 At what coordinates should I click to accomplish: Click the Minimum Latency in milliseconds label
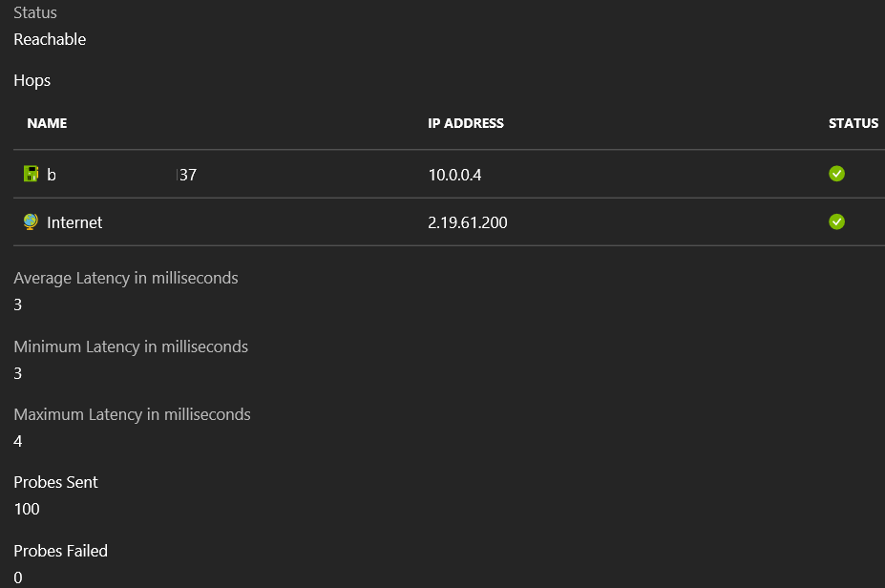click(x=130, y=346)
